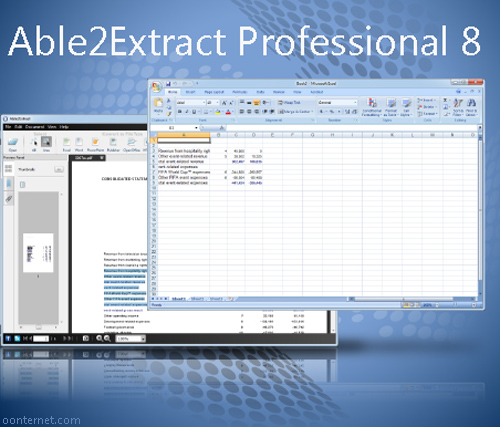This screenshot has width=500, height=427.
Task: Click the Excel zoom slider
Action: (455, 305)
